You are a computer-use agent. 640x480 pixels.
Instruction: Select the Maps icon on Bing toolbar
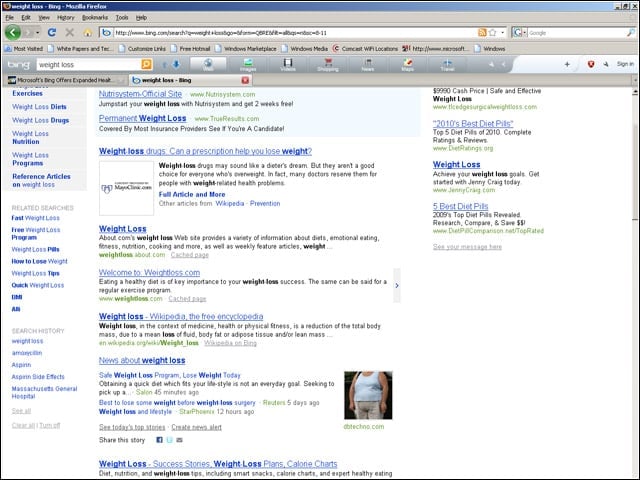click(x=407, y=64)
